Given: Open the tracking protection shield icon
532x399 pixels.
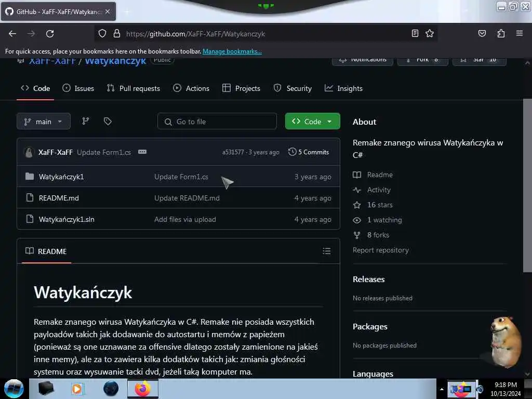Looking at the screenshot, I should click(102, 33).
